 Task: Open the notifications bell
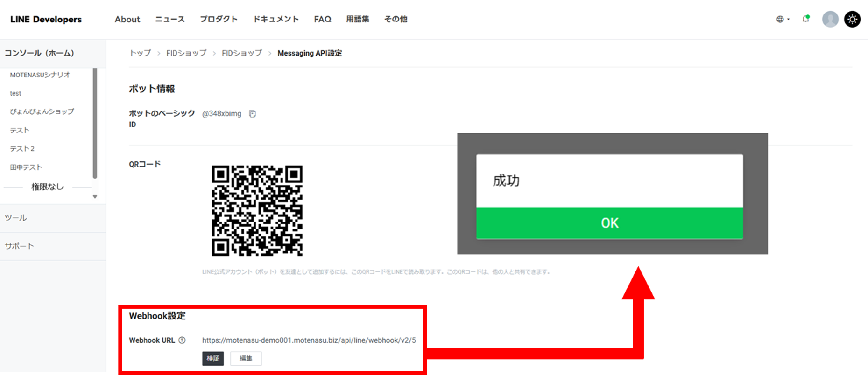click(x=805, y=19)
